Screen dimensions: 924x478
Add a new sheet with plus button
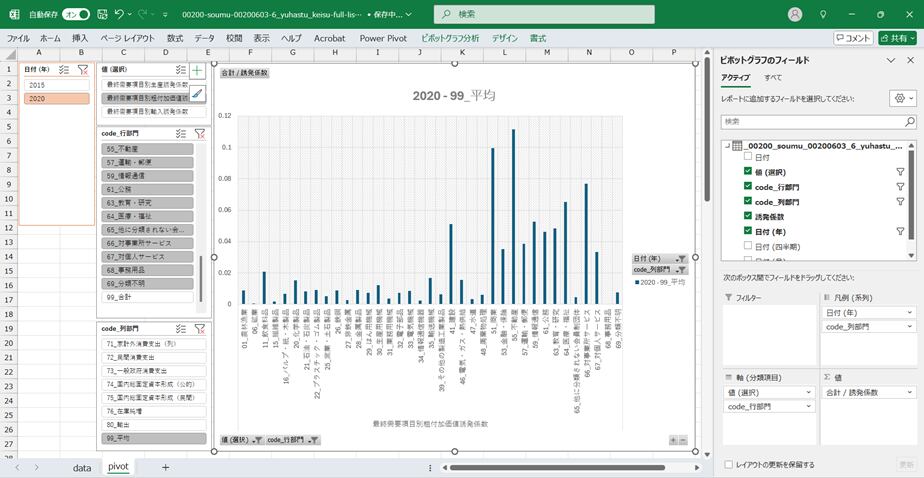click(x=166, y=467)
